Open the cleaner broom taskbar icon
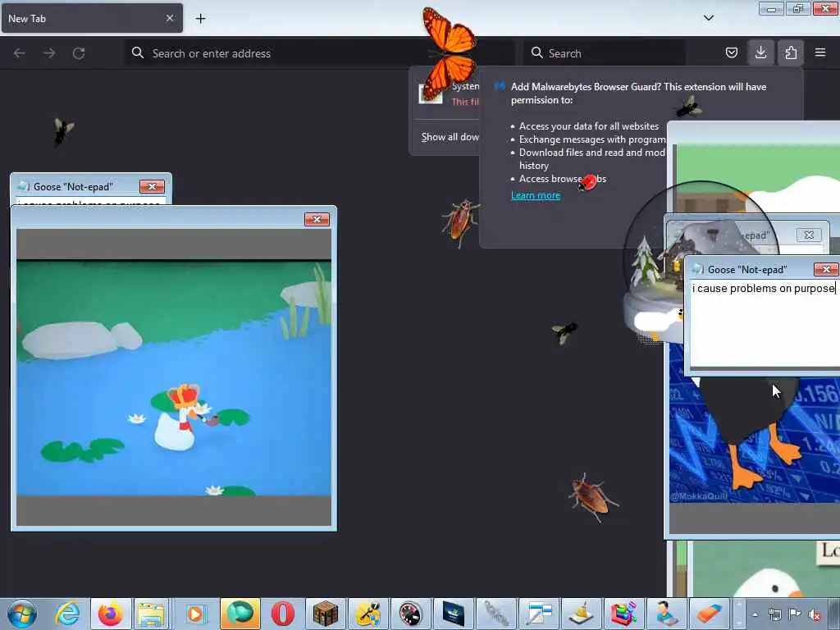This screenshot has height=630, width=840. click(582, 614)
